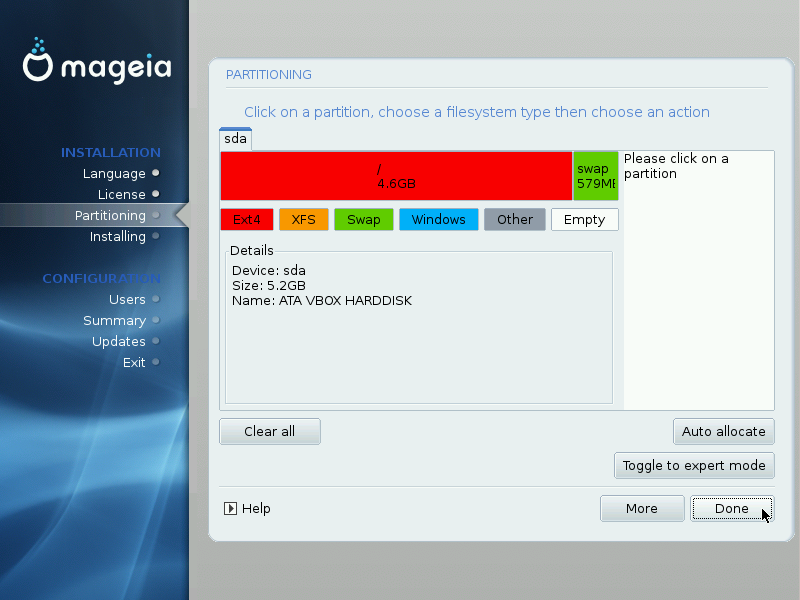Choose the Windows filesystem type
Viewport: 800px width, 600px height.
point(439,219)
